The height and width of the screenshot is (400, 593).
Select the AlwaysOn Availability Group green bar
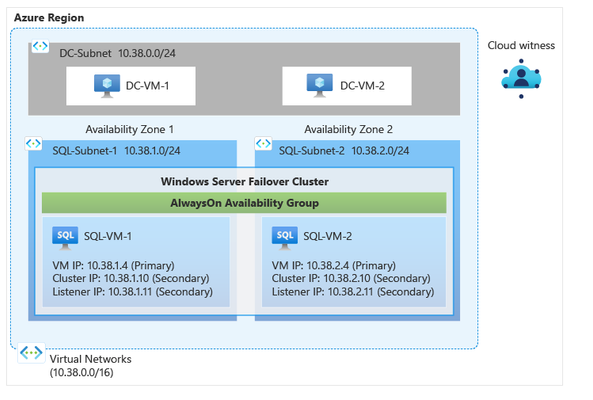pos(244,203)
